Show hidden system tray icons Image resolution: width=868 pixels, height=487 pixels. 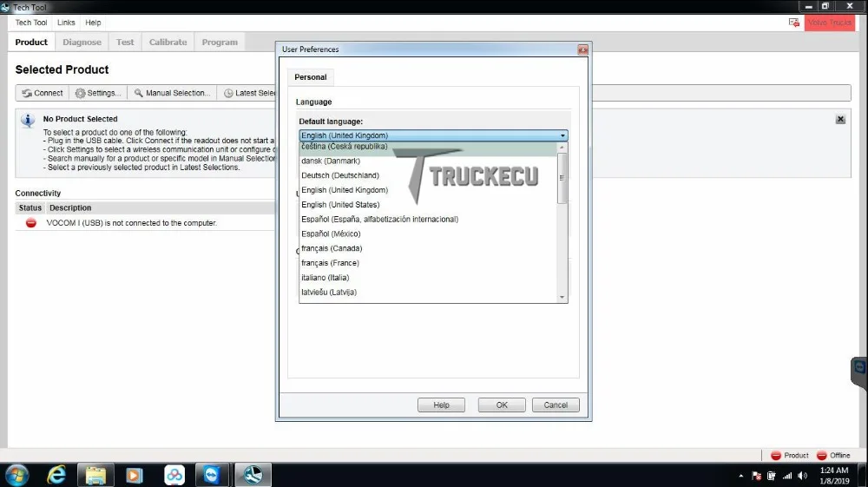tap(740, 476)
